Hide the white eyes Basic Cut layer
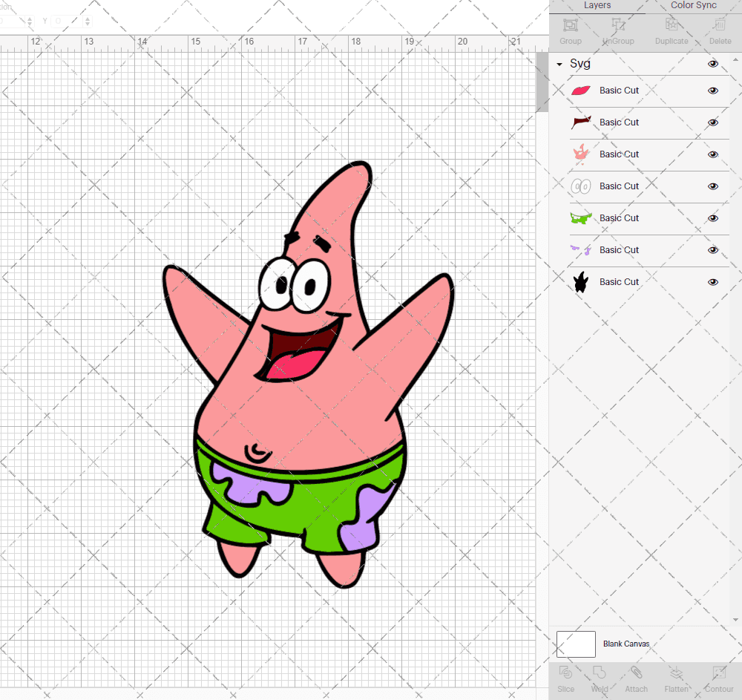 pyautogui.click(x=712, y=186)
